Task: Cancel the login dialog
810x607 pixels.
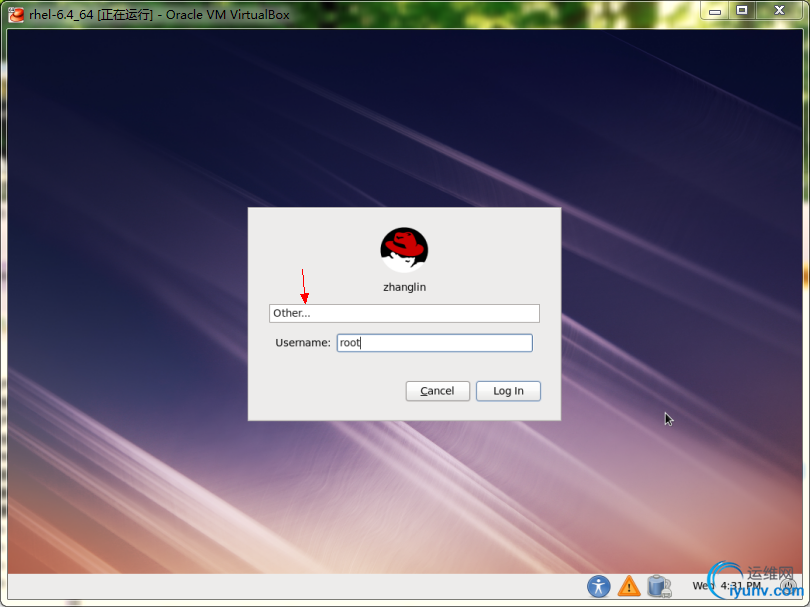Action: click(438, 391)
